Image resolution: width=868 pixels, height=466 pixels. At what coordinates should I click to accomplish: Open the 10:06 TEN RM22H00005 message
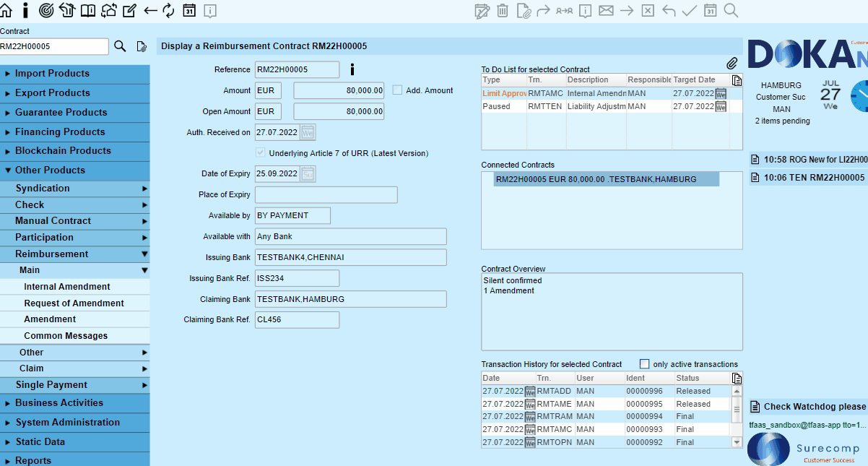[x=808, y=177]
